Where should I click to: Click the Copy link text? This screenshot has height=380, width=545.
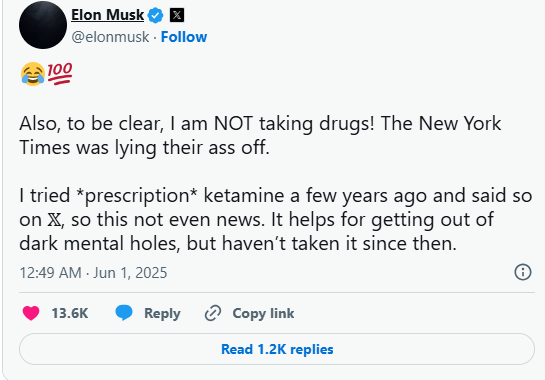point(263,313)
